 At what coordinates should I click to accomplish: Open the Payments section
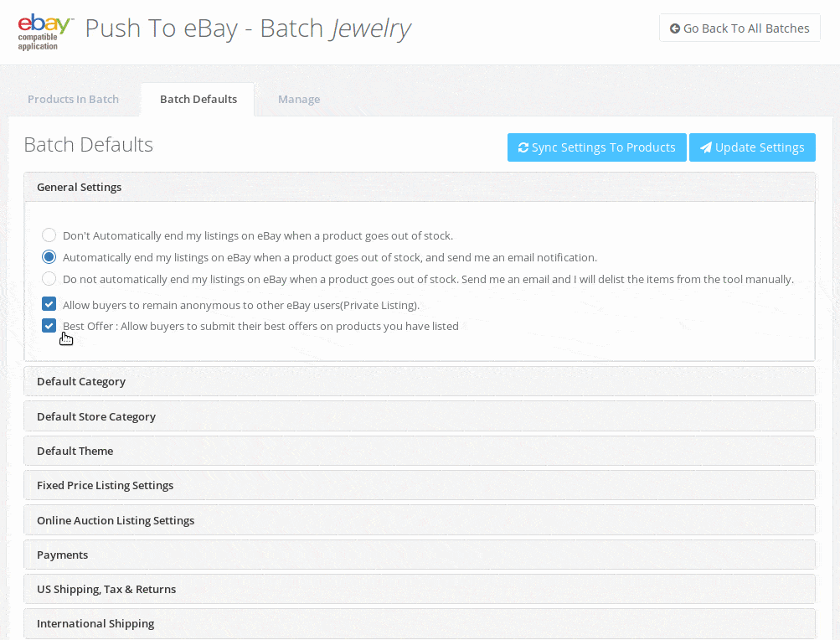(x=63, y=555)
